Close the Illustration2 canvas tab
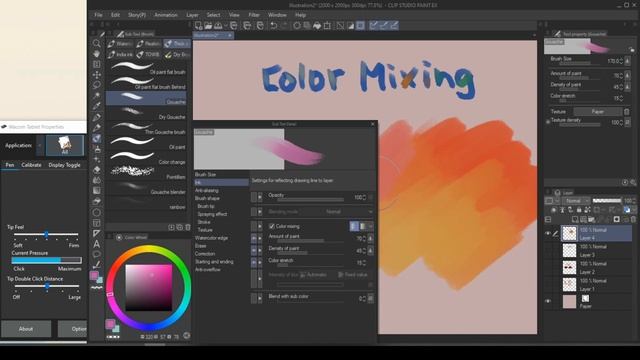 point(230,36)
